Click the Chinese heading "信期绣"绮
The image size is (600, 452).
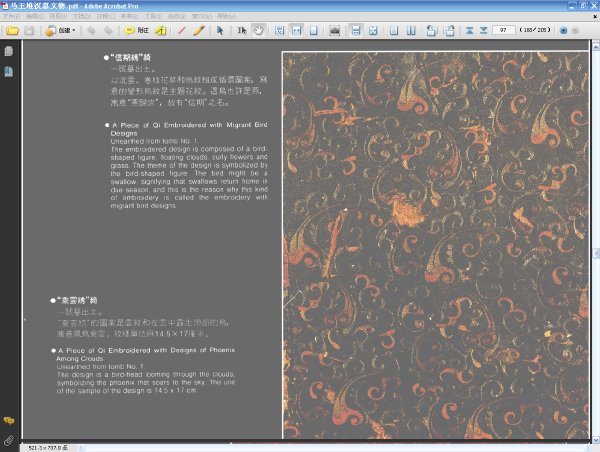(130, 57)
